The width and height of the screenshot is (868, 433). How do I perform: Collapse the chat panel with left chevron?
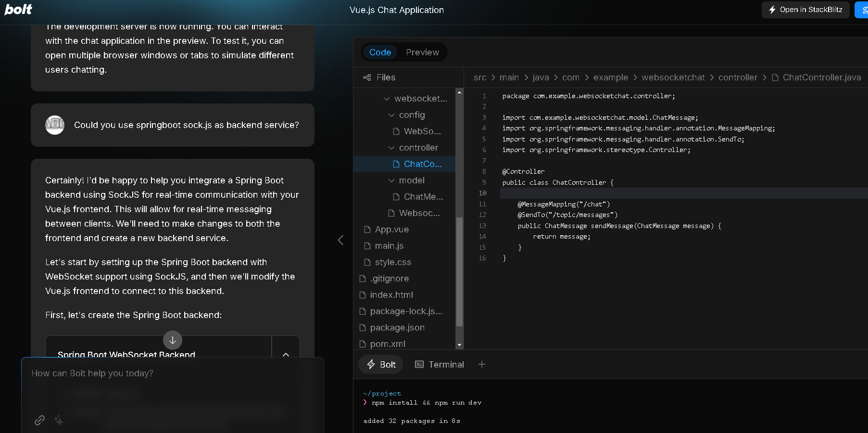(340, 240)
